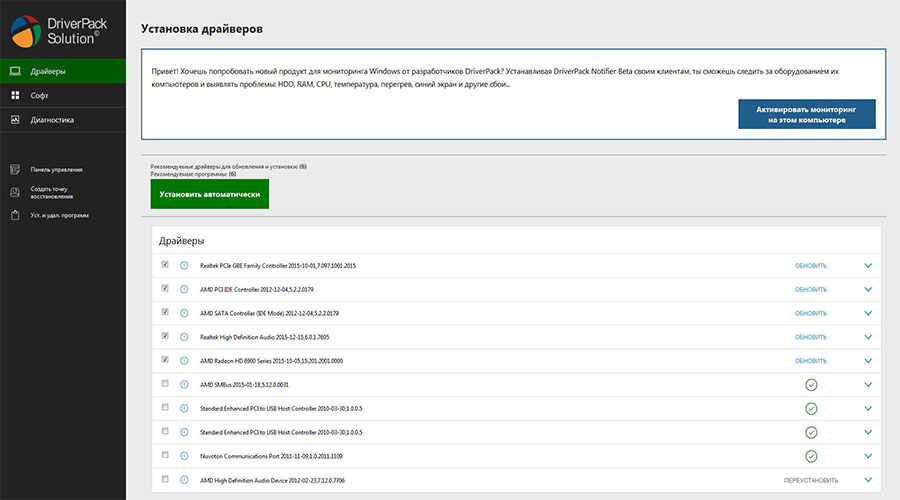Expand AMD SMBus row details

(868, 385)
